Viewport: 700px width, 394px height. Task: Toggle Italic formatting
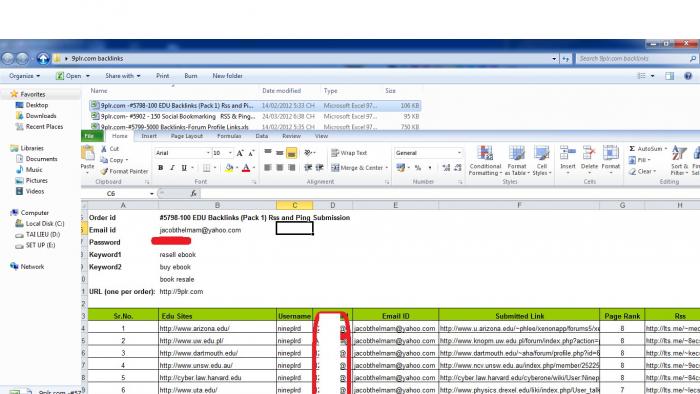click(172, 168)
